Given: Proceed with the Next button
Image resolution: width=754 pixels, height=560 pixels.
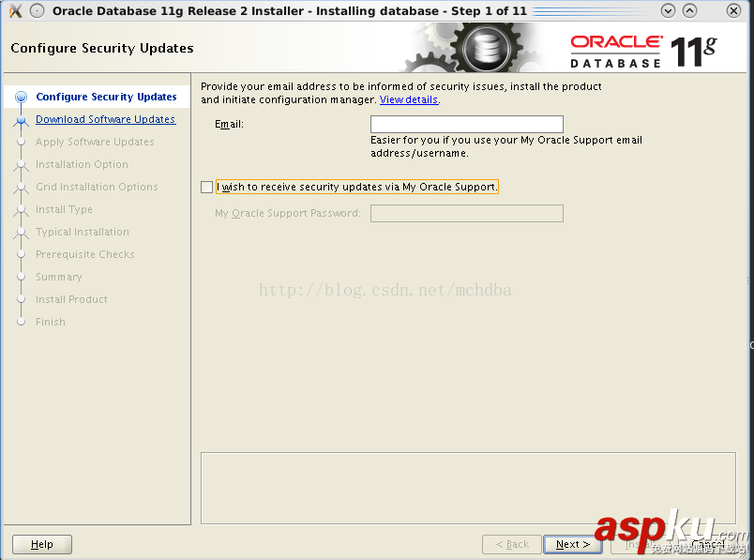Looking at the screenshot, I should pos(572,544).
